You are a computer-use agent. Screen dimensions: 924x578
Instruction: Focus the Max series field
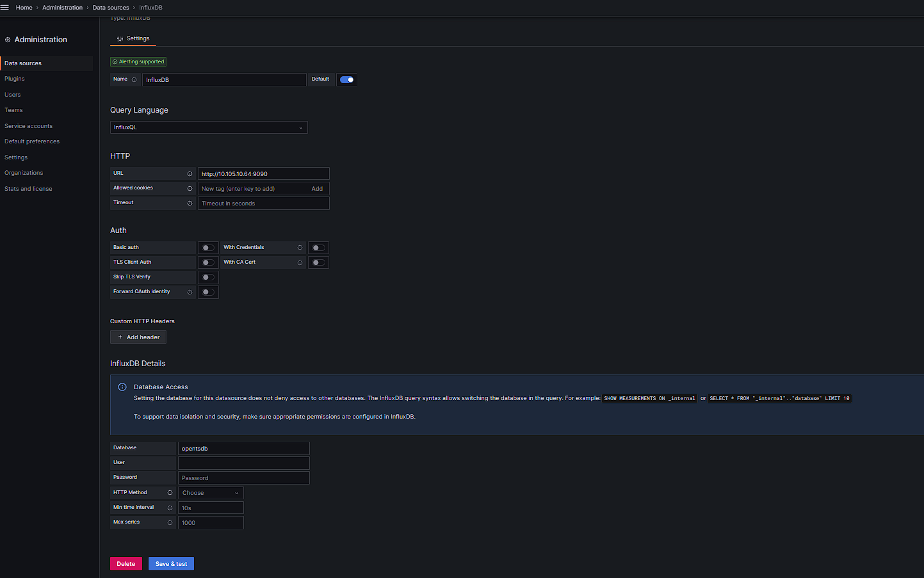click(x=211, y=523)
